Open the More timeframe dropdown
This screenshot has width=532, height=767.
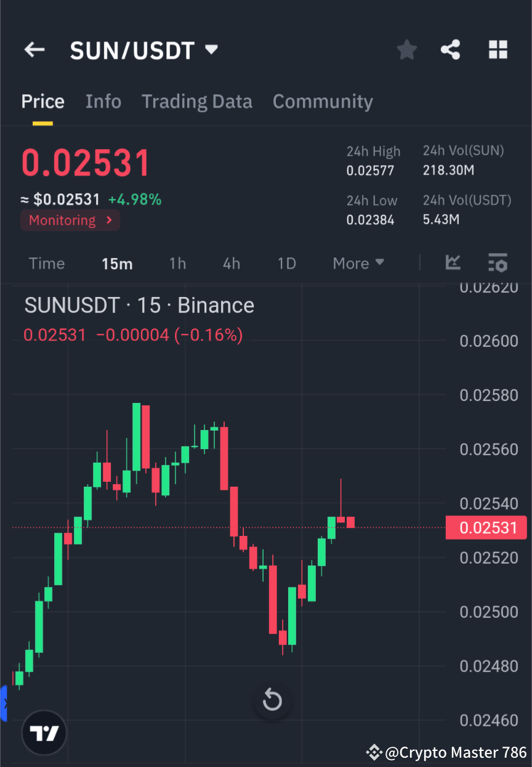[x=358, y=263]
